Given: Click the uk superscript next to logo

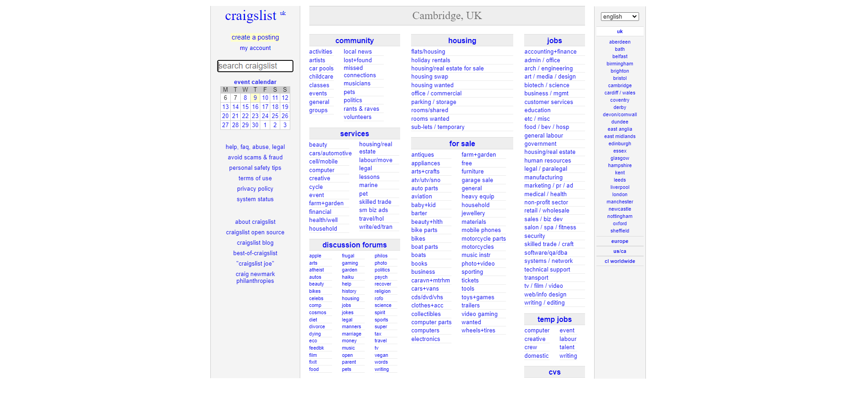Looking at the screenshot, I should [283, 13].
